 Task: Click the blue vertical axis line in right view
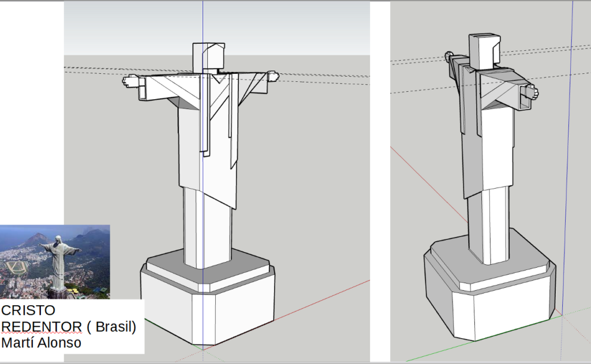571,173
